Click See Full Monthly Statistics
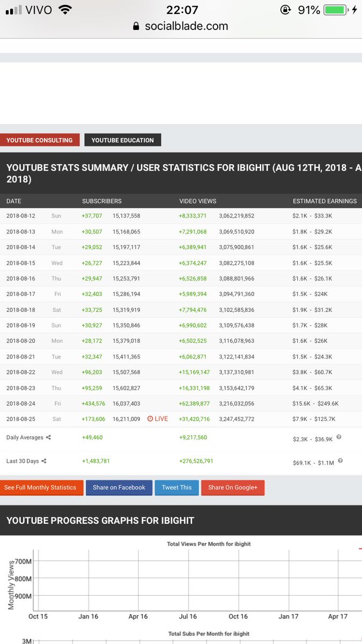This screenshot has height=644, width=362. point(41,487)
